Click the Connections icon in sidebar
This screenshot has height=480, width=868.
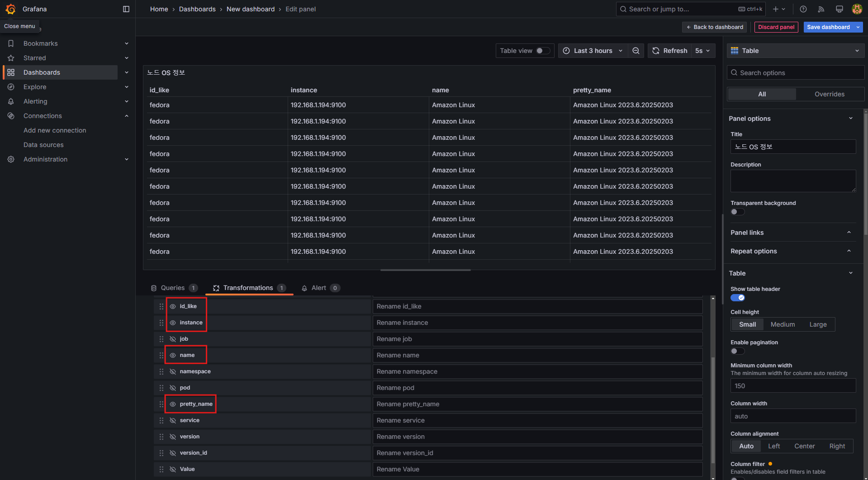pyautogui.click(x=11, y=116)
